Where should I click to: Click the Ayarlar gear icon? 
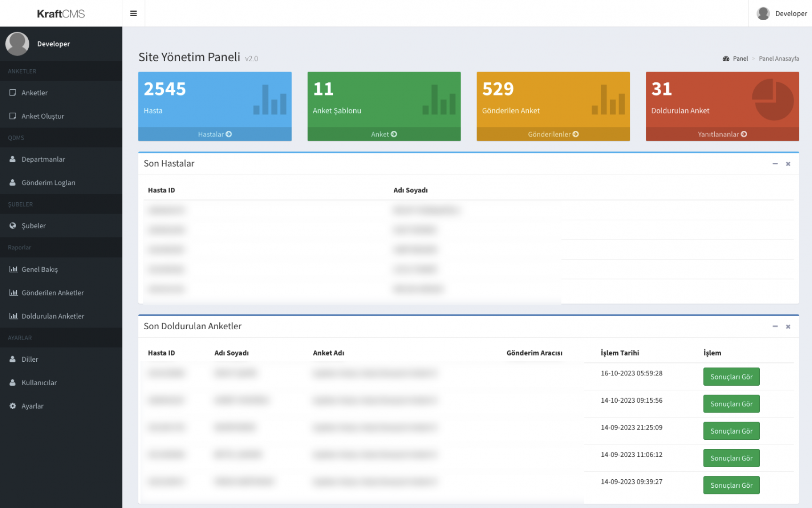click(x=13, y=406)
